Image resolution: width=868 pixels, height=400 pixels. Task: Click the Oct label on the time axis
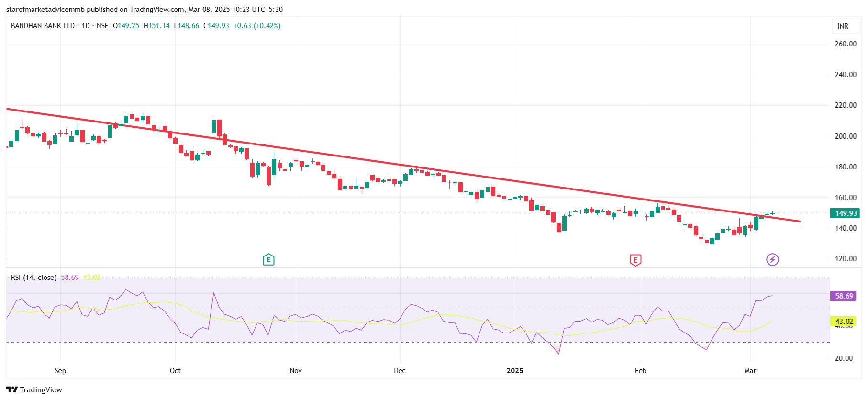pos(175,371)
